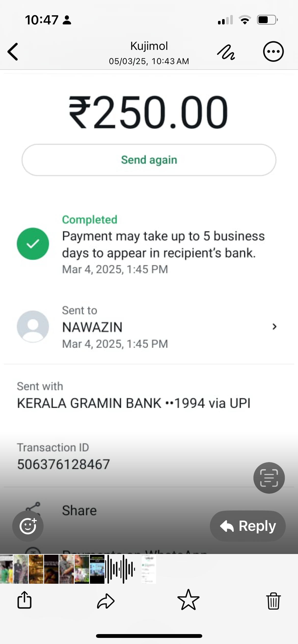Viewport: 298px width, 644px height.
Task: Tap the live text scan icon
Action: (x=269, y=478)
